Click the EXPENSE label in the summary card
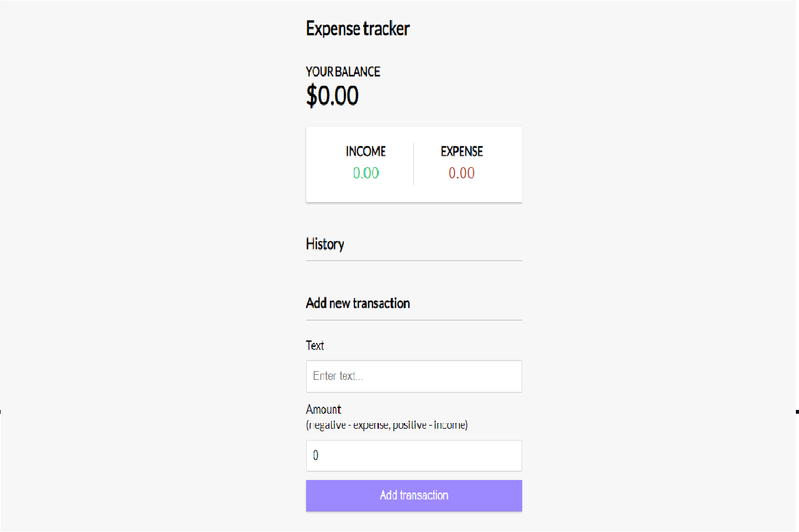The height and width of the screenshot is (532, 799). [461, 151]
